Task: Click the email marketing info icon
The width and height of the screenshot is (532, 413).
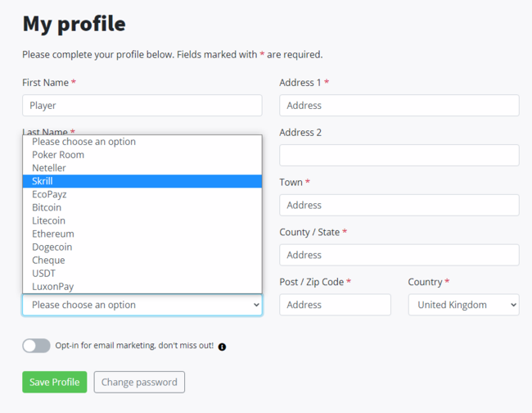Action: tap(222, 347)
